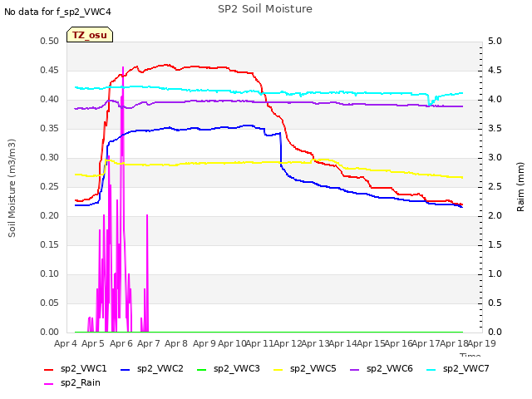Click the 0.45 left axis value
Image resolution: width=532 pixels, height=399 pixels.
50,70
